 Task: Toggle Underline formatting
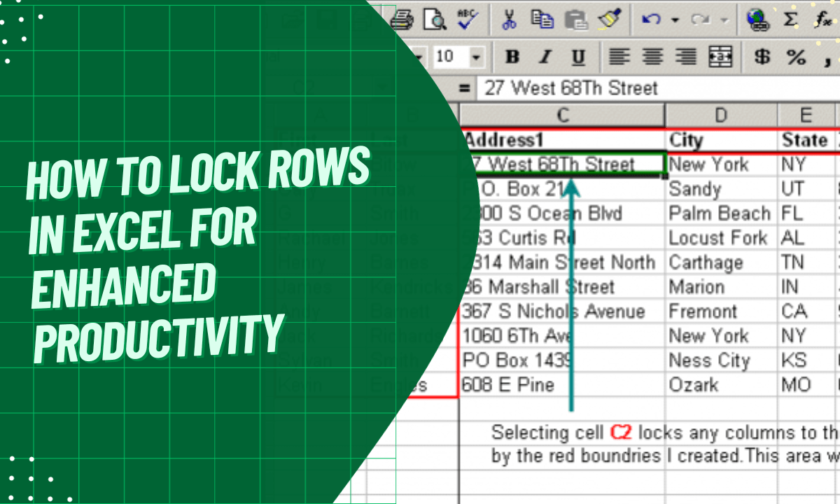(x=577, y=57)
